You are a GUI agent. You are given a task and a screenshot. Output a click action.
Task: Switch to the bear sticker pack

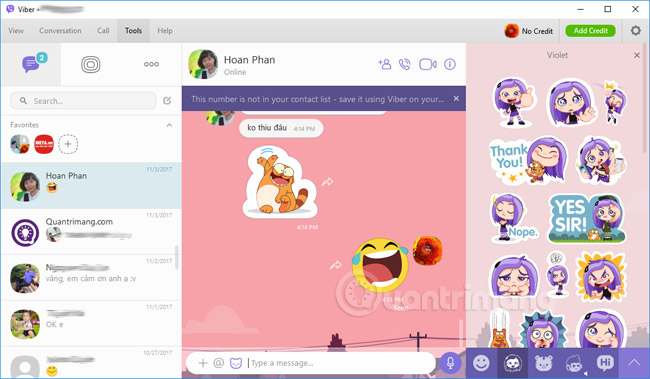543,363
